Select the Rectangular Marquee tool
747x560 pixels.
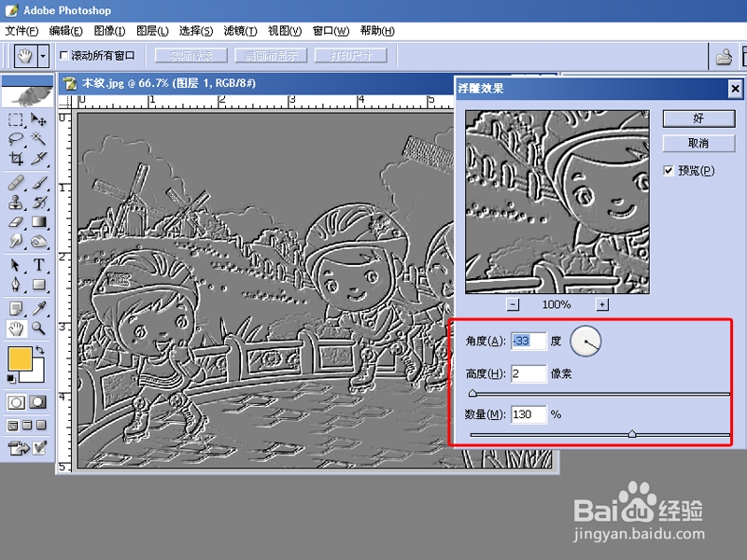tap(16, 119)
